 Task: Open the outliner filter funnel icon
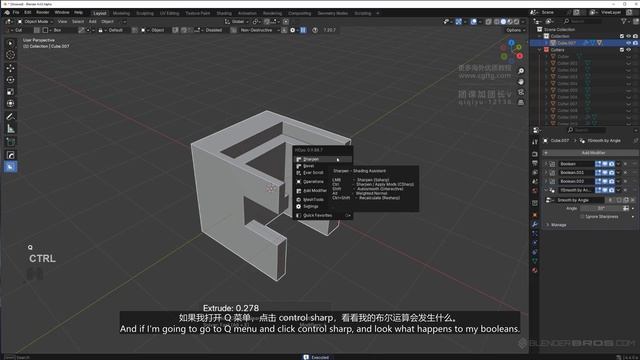coord(624,21)
